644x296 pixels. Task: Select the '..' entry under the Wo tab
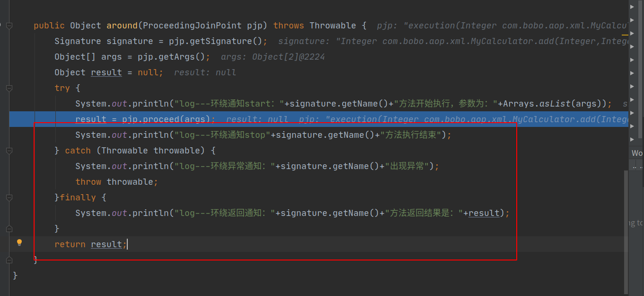click(x=635, y=166)
